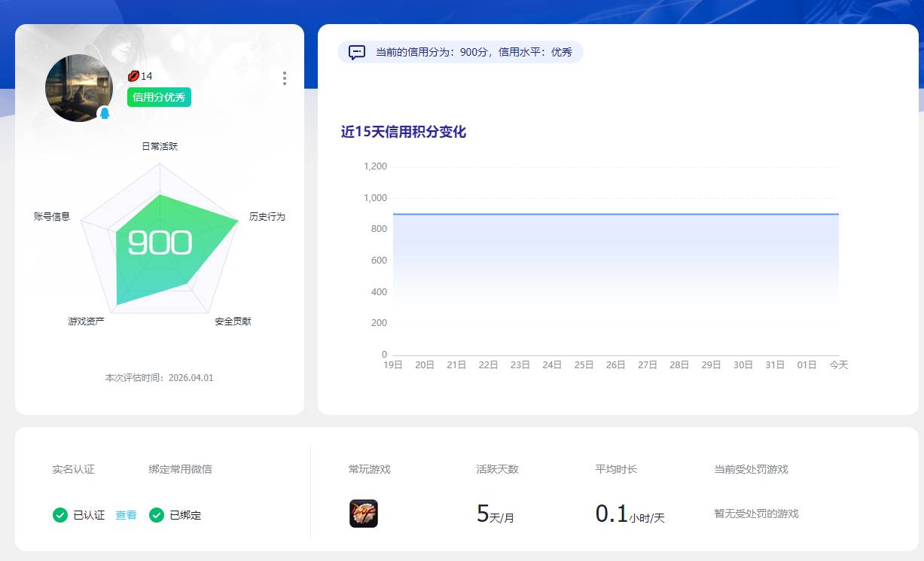Click the red lips icon beside the number 14
924x561 pixels.
coord(133,75)
